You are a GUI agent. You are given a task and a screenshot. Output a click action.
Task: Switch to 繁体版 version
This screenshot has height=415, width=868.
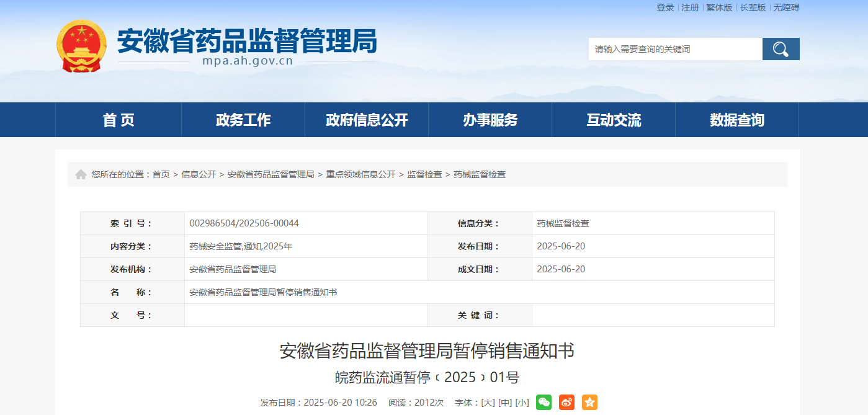tap(719, 7)
